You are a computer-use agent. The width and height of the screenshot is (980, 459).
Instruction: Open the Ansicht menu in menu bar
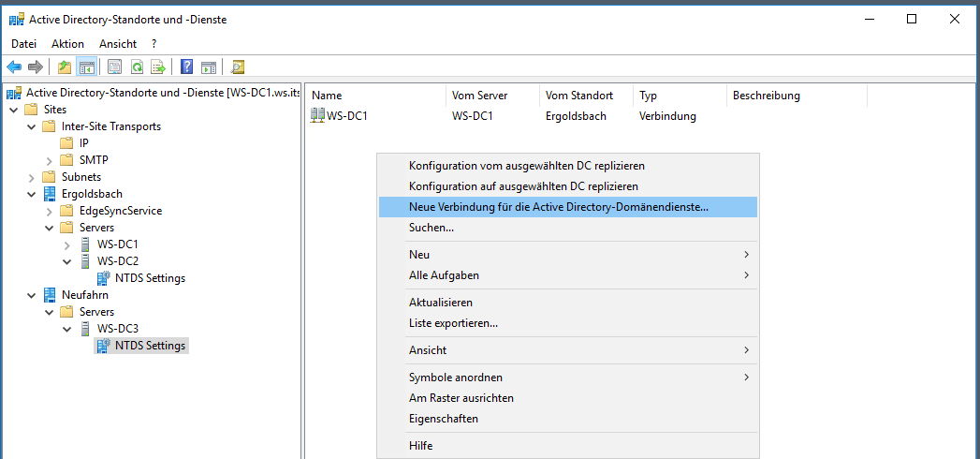click(x=118, y=44)
